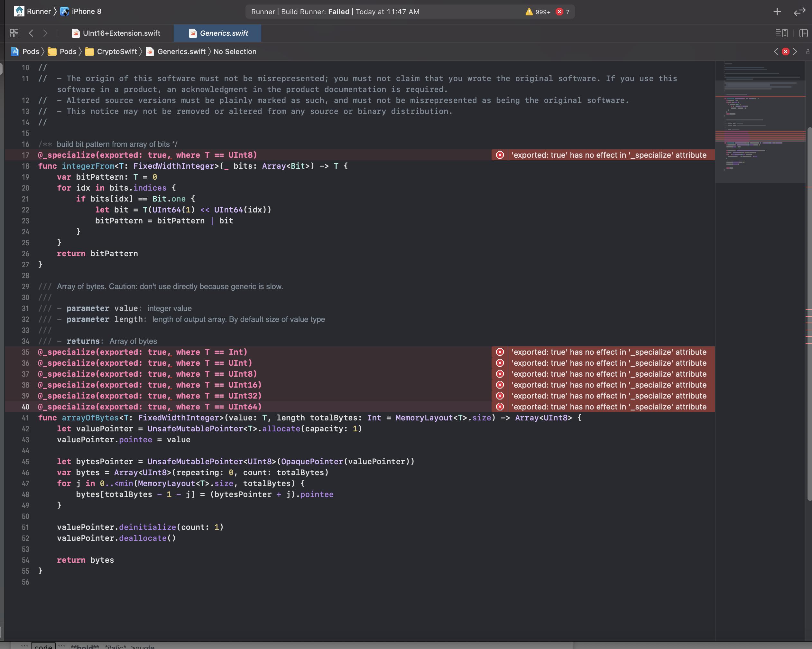Image resolution: width=812 pixels, height=649 pixels.
Task: Go forward in editor history
Action: 45,33
